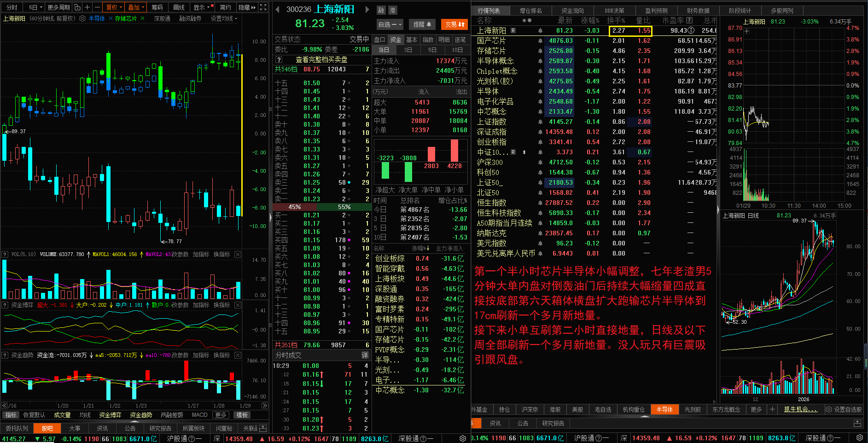Screen dimensions: 868x443
Task: Click the orange 交易 trade button
Action: point(454,24)
